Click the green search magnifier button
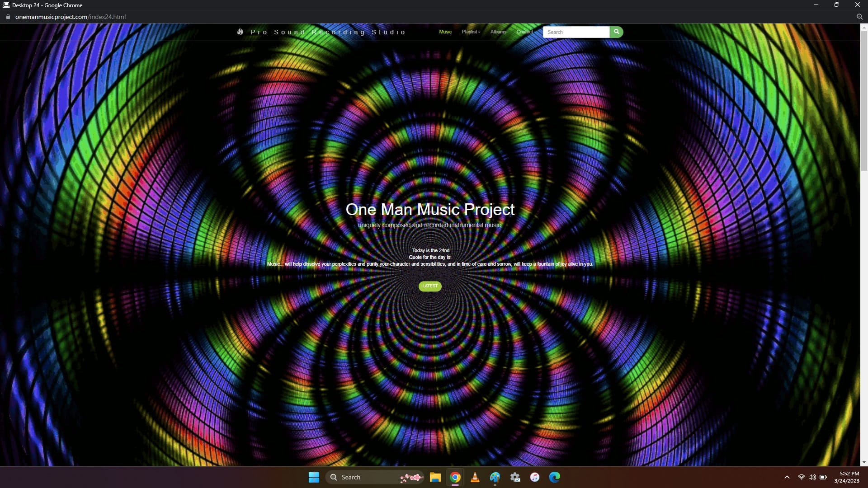The image size is (868, 488). coord(616,32)
